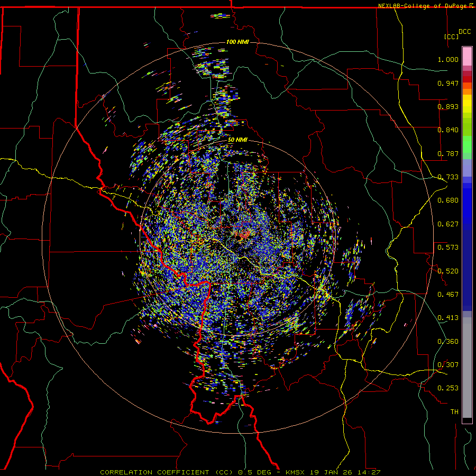Image resolution: width=476 pixels, height=476 pixels.
Task: Pick the red band of the color scale
Action: click(x=467, y=79)
